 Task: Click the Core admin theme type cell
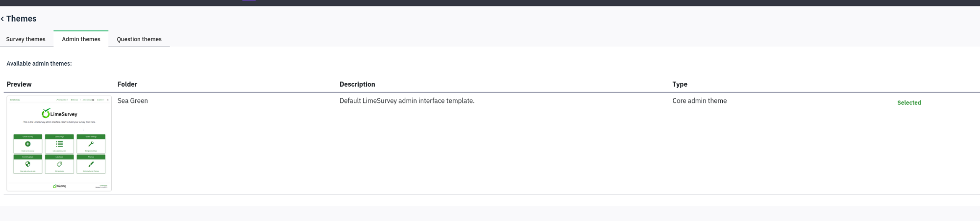point(699,101)
